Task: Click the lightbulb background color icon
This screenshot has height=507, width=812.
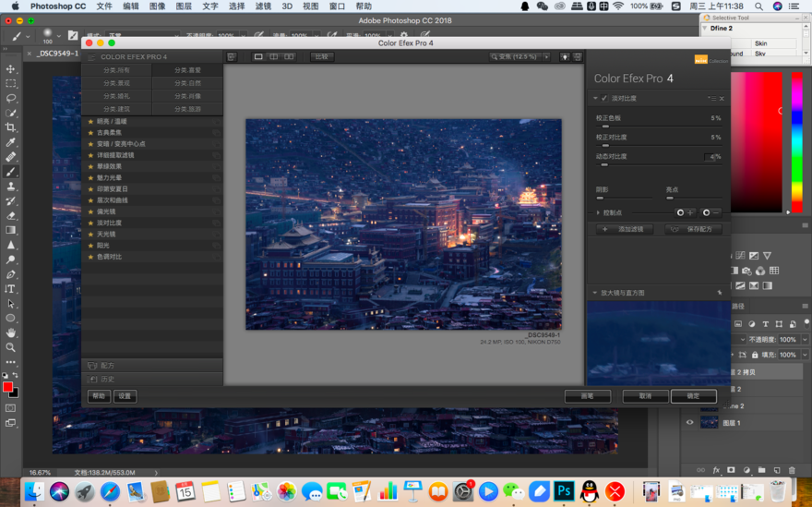Action: 565,56
